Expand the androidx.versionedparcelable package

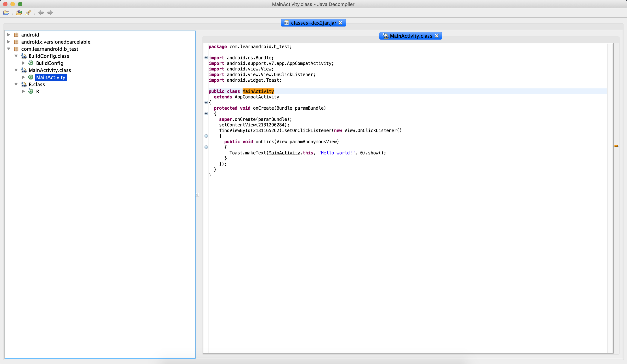(9, 42)
